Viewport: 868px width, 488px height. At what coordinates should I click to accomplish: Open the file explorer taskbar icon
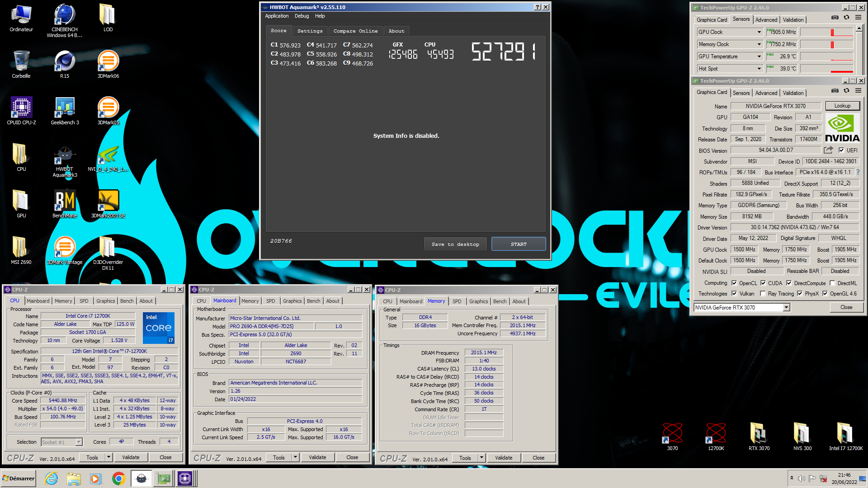[x=74, y=479]
